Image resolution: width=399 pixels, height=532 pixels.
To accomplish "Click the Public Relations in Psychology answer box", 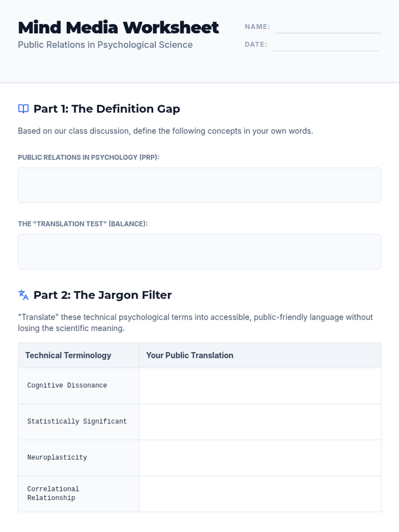I will coord(199,185).
